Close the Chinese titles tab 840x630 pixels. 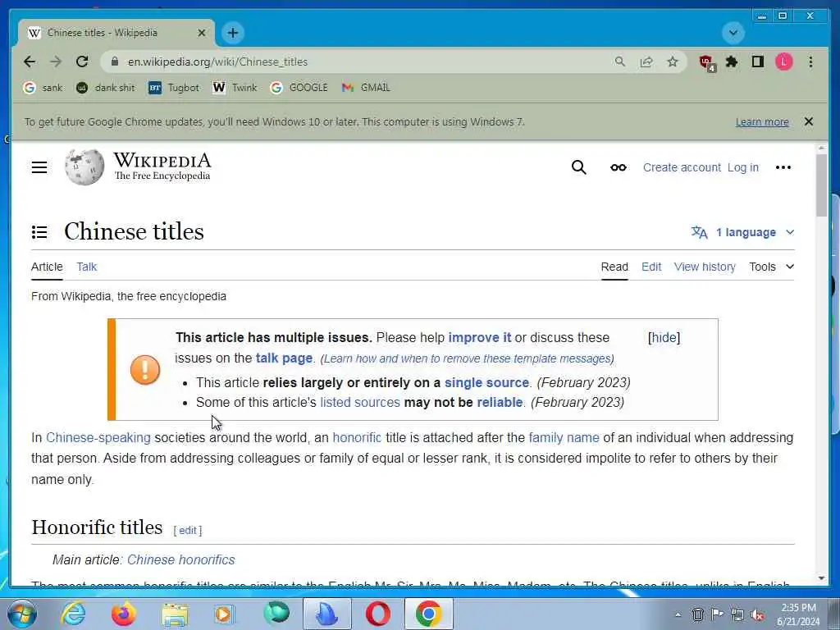[x=202, y=33]
